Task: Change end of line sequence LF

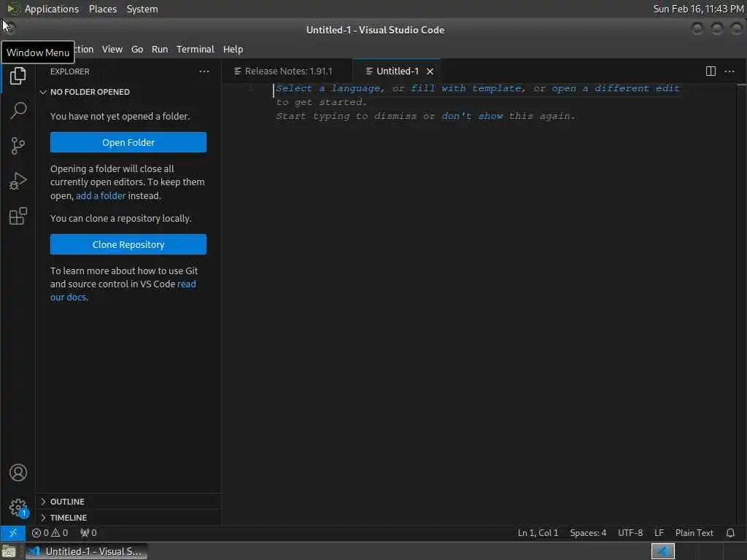Action: [x=659, y=533]
